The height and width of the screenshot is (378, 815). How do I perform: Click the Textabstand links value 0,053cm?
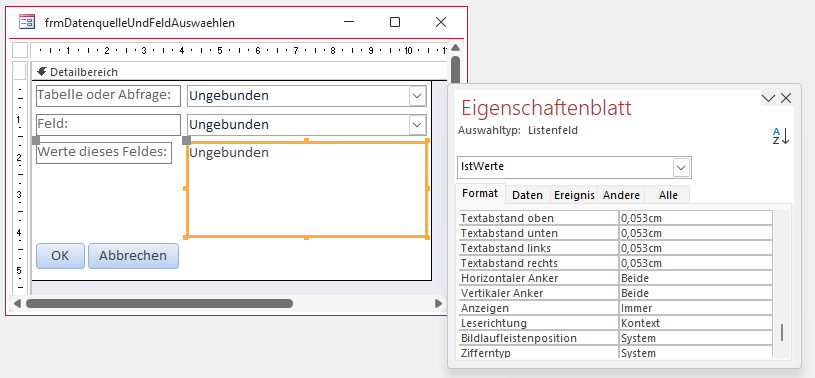click(695, 248)
